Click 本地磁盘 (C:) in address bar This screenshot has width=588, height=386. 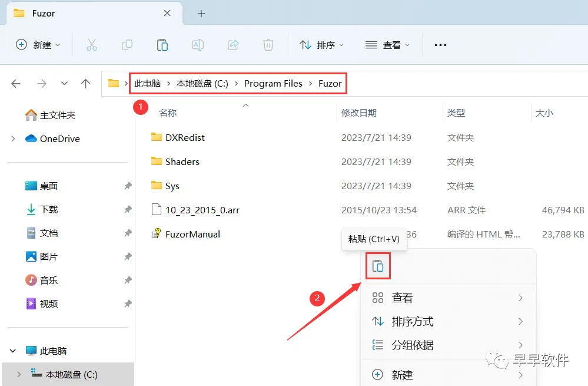pos(202,83)
